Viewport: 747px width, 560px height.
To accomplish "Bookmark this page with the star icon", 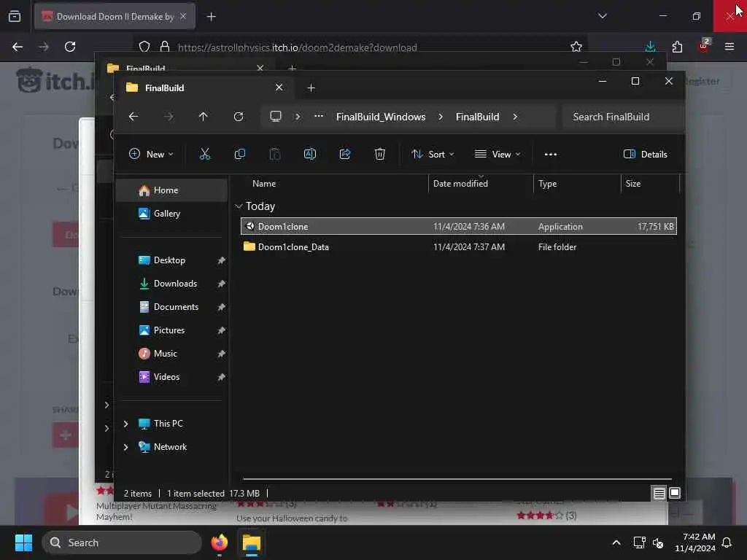I will coord(576,47).
